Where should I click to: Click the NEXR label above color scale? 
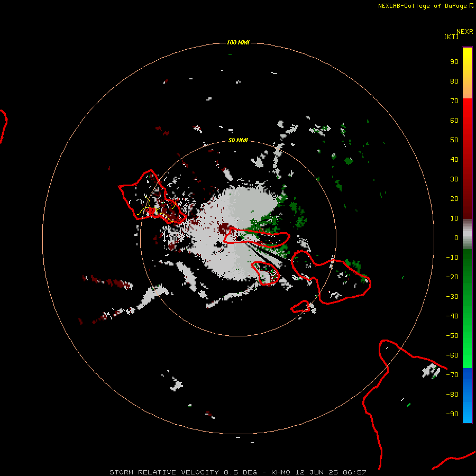(x=465, y=32)
